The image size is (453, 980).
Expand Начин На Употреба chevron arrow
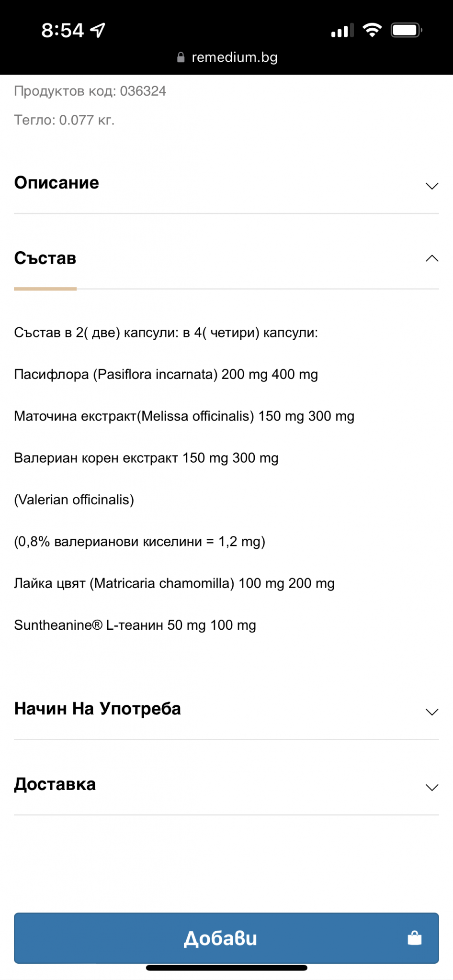pos(432,712)
